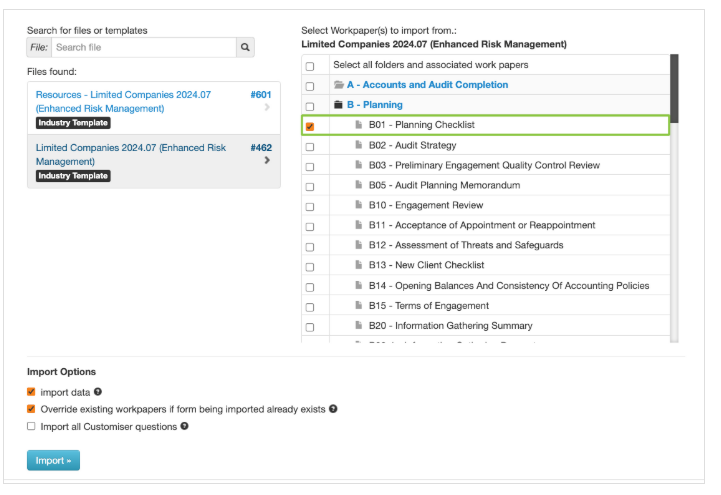Disable the import data option
Viewport: 721px width, 495px height.
coord(31,392)
